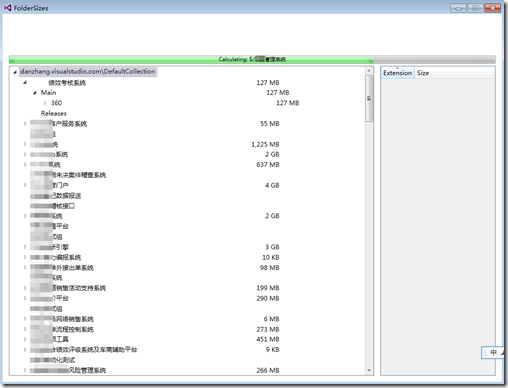Collapse the danzhang.visualstudio.com root node

(15, 72)
